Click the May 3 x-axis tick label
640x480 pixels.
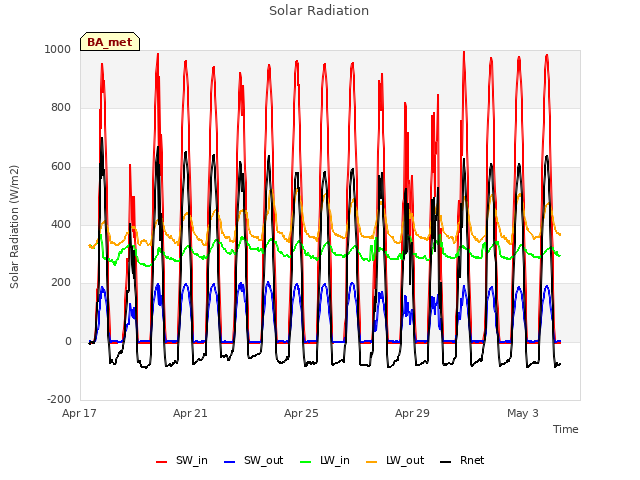tap(523, 413)
